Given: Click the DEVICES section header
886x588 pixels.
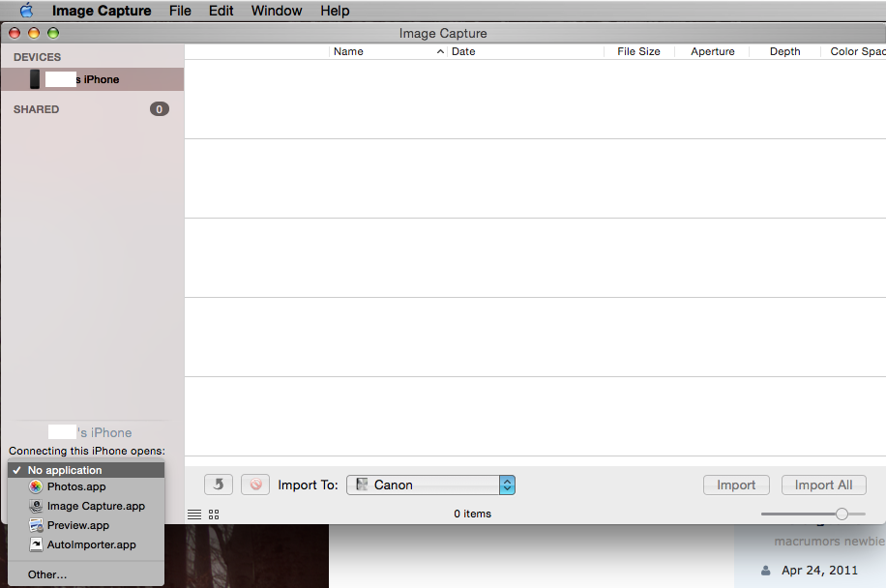Looking at the screenshot, I should pyautogui.click(x=38, y=57).
